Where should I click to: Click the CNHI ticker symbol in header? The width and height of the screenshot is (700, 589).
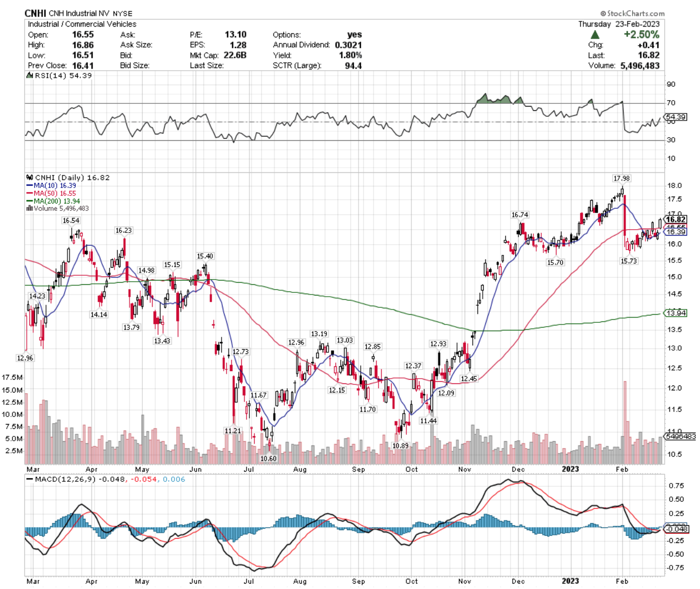point(35,13)
